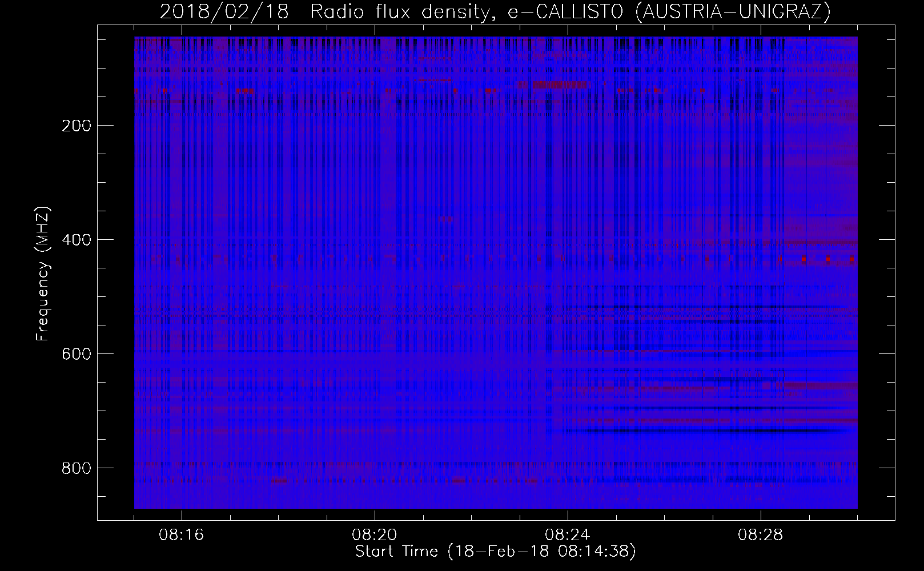Click the 08:24 time tick label
Screen dimensions: 924x571
point(568,535)
